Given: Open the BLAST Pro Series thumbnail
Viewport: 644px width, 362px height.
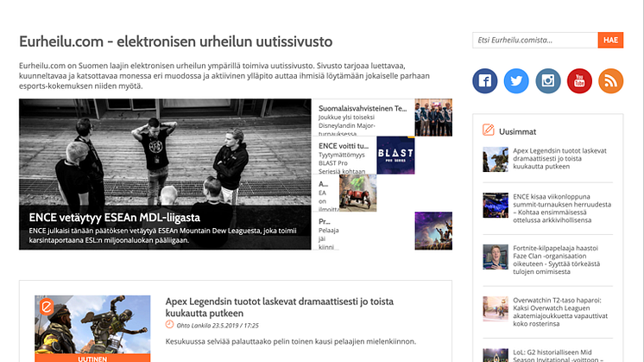Looking at the screenshot, I should [x=395, y=156].
